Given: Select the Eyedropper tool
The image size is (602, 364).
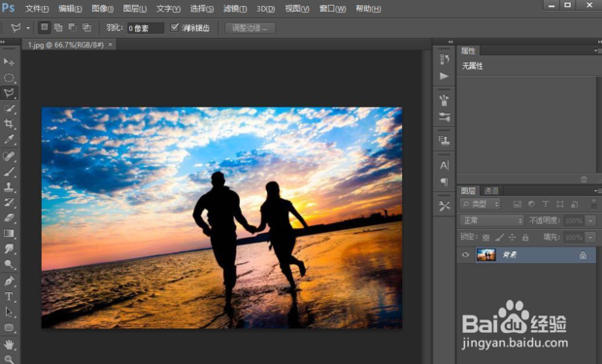Looking at the screenshot, I should click(9, 139).
